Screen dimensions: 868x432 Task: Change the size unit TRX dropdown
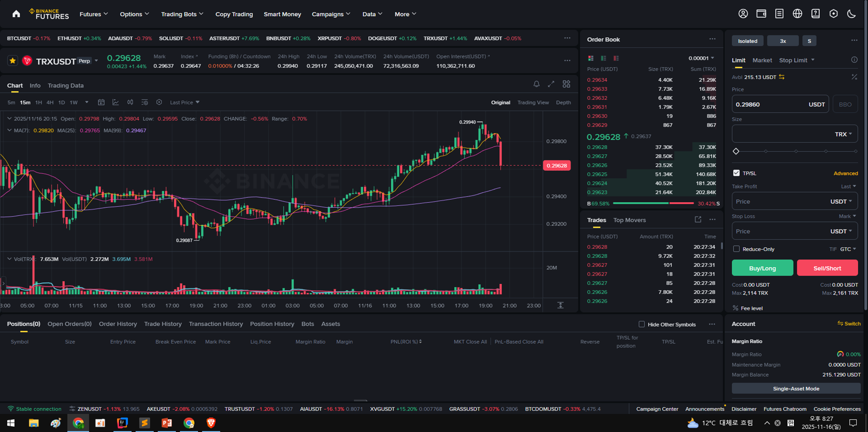tap(843, 134)
